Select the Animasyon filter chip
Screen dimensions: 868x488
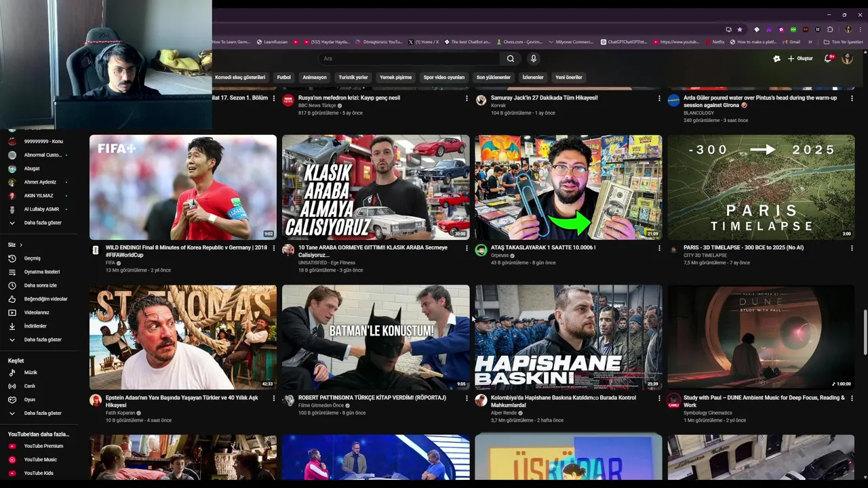pyautogui.click(x=315, y=77)
